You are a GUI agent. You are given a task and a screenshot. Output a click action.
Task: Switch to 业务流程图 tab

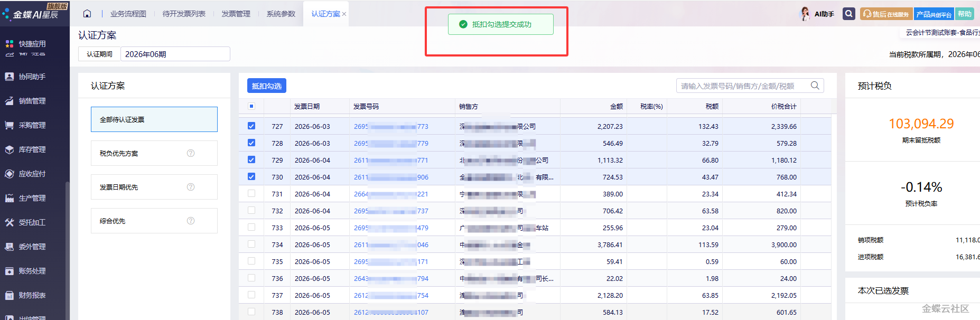click(x=128, y=14)
